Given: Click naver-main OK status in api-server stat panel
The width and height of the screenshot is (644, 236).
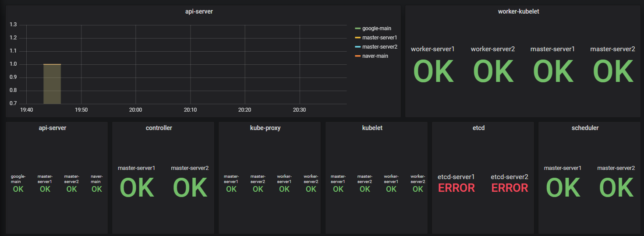Looking at the screenshot, I should point(97,189).
